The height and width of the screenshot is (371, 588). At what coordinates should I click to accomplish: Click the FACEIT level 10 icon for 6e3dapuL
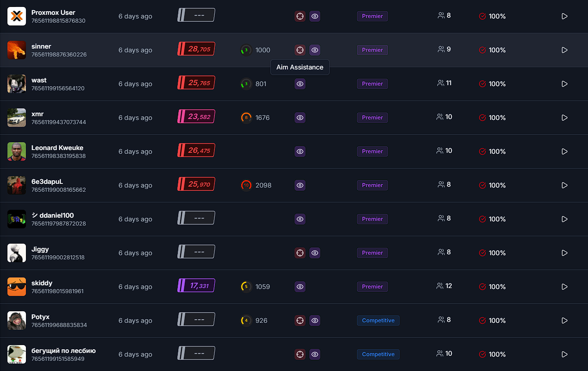246,185
